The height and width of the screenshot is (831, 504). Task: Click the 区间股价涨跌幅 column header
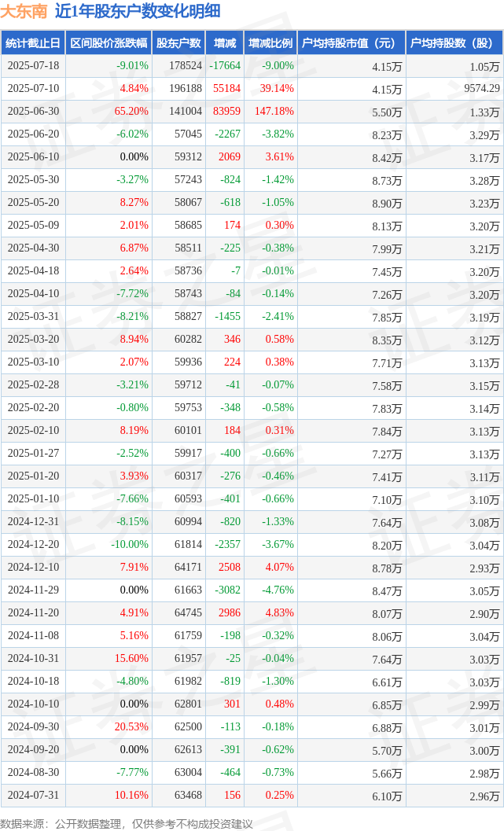(x=109, y=43)
